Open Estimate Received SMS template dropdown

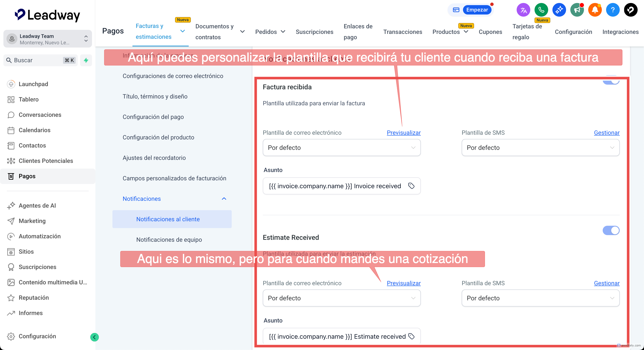tap(540, 298)
